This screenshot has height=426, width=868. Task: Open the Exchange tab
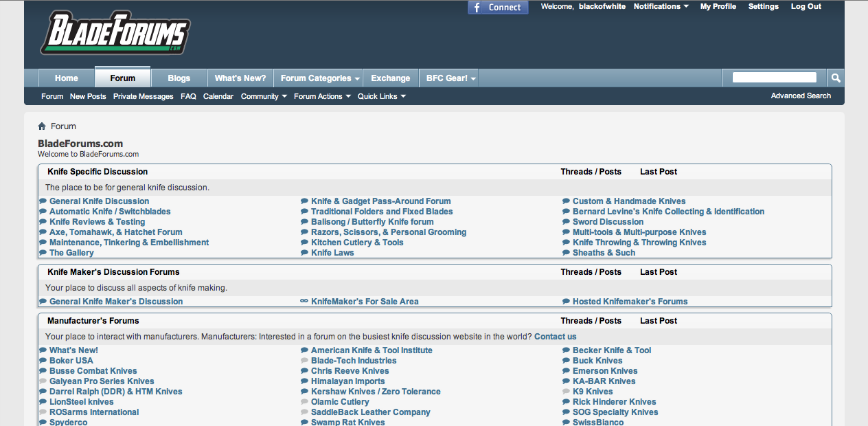(x=391, y=78)
